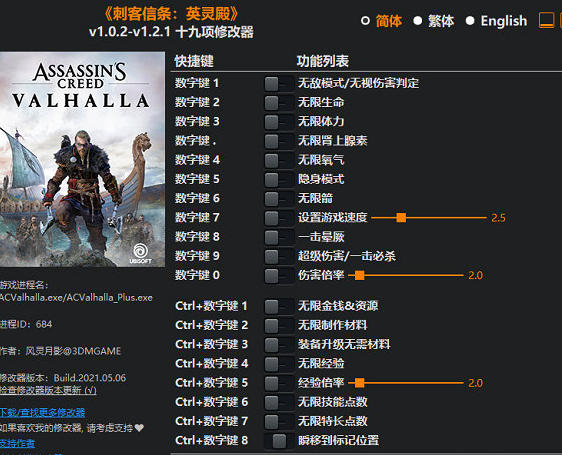Select the 简体 language radio button
Image resolution: width=562 pixels, height=455 pixels.
coord(365,21)
